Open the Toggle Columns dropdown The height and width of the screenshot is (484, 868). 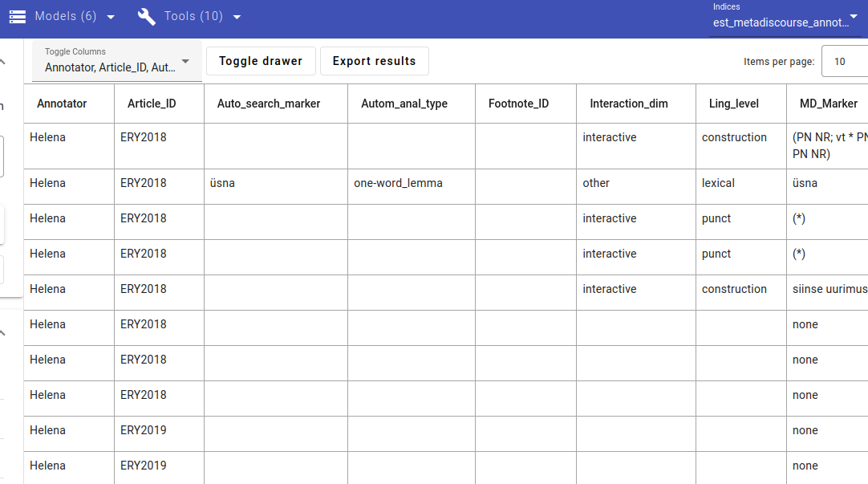click(117, 61)
